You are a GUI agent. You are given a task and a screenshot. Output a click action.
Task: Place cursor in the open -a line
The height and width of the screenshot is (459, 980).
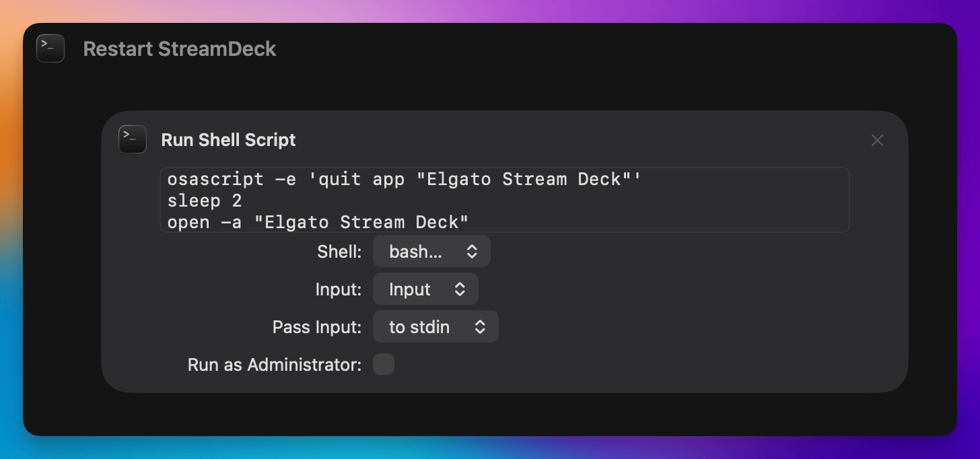(318, 222)
